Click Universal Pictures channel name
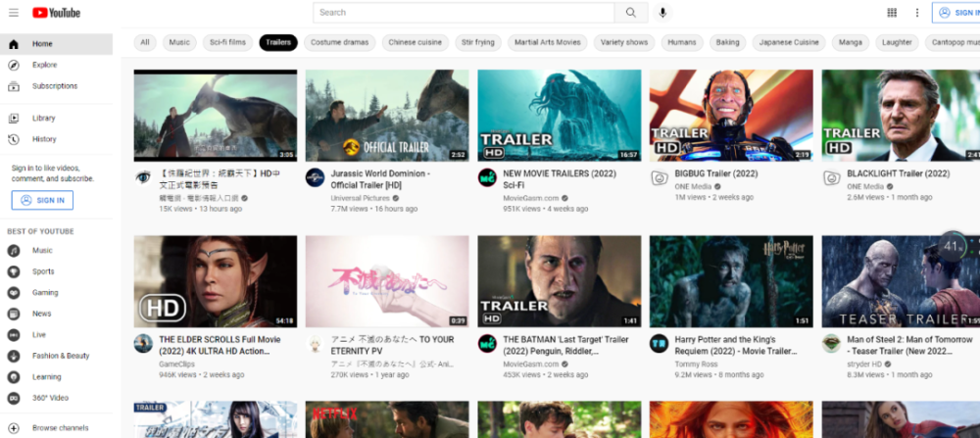 (x=360, y=198)
